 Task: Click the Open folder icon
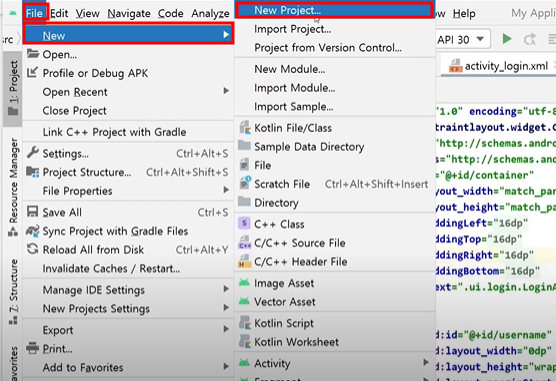[33, 54]
